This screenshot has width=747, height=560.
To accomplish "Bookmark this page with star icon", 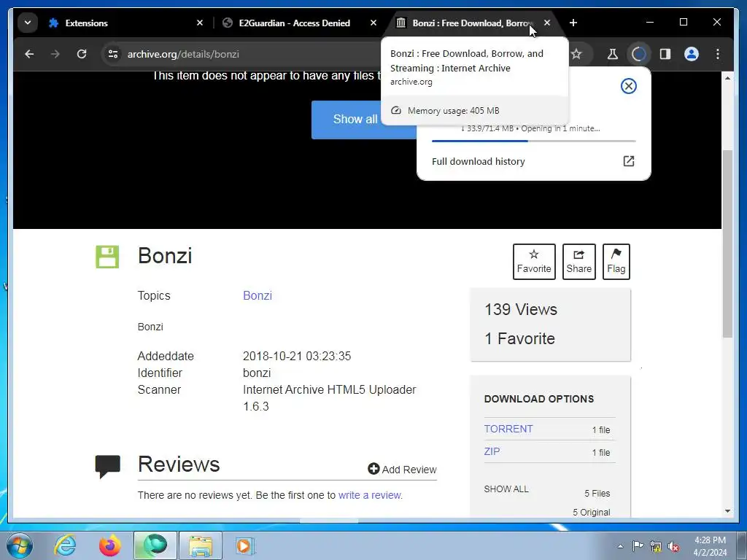I will point(576,54).
